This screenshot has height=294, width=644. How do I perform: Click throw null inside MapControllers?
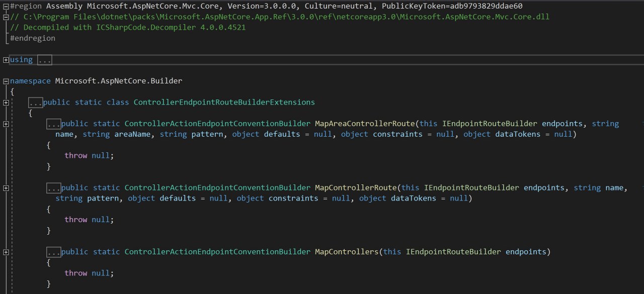click(x=89, y=273)
